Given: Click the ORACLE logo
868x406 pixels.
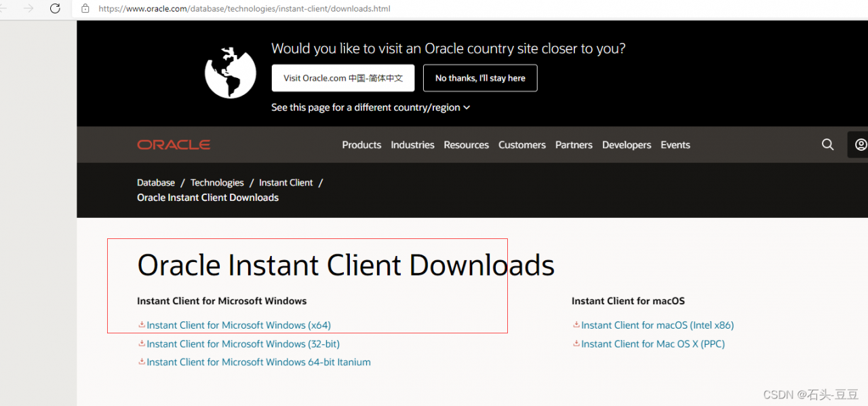Looking at the screenshot, I should coord(174,145).
